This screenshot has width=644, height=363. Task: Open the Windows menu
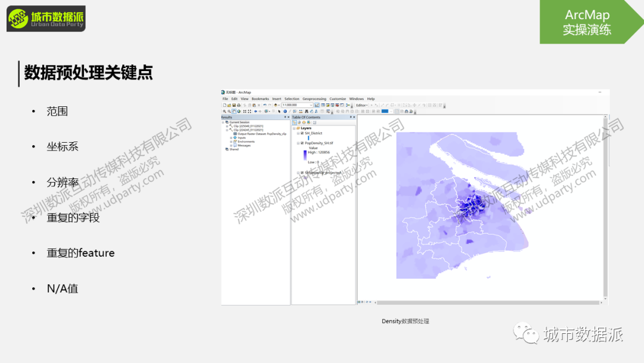click(x=357, y=99)
